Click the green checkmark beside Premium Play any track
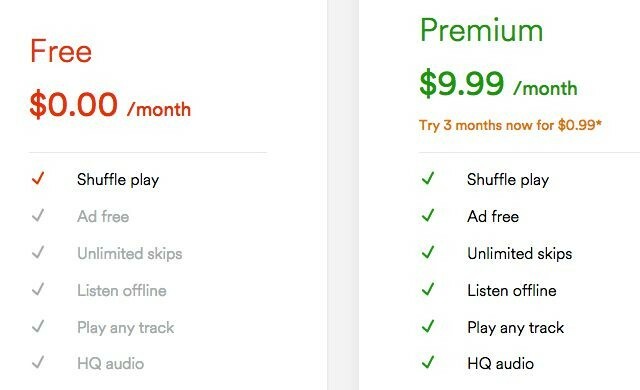The height and width of the screenshot is (390, 640). [428, 326]
